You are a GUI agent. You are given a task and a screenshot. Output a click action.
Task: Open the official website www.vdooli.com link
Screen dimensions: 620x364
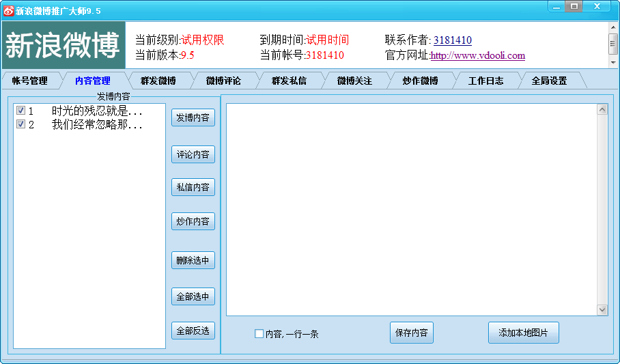point(478,55)
